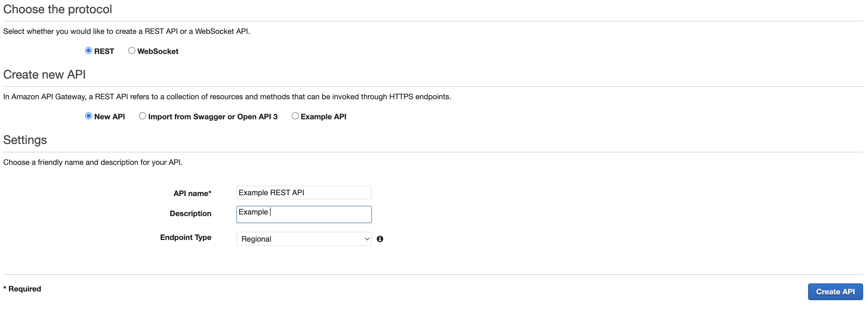Click the Create new API section heading
Viewport: 868px width, 327px height.
tap(44, 75)
